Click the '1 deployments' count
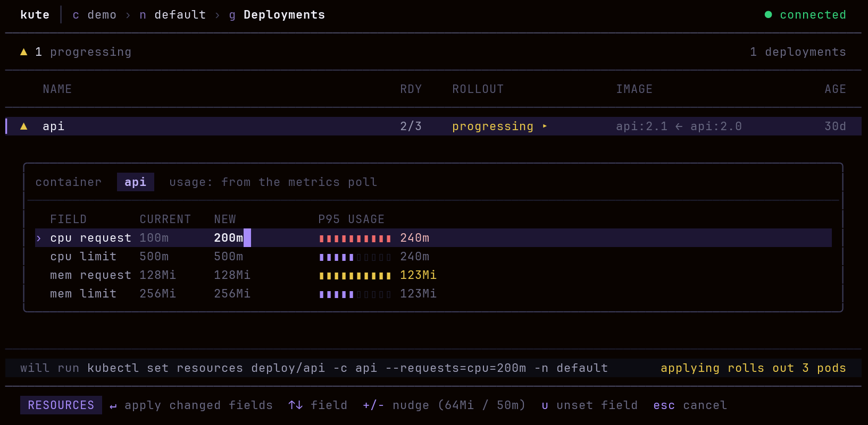The image size is (868, 425). pyautogui.click(x=798, y=52)
